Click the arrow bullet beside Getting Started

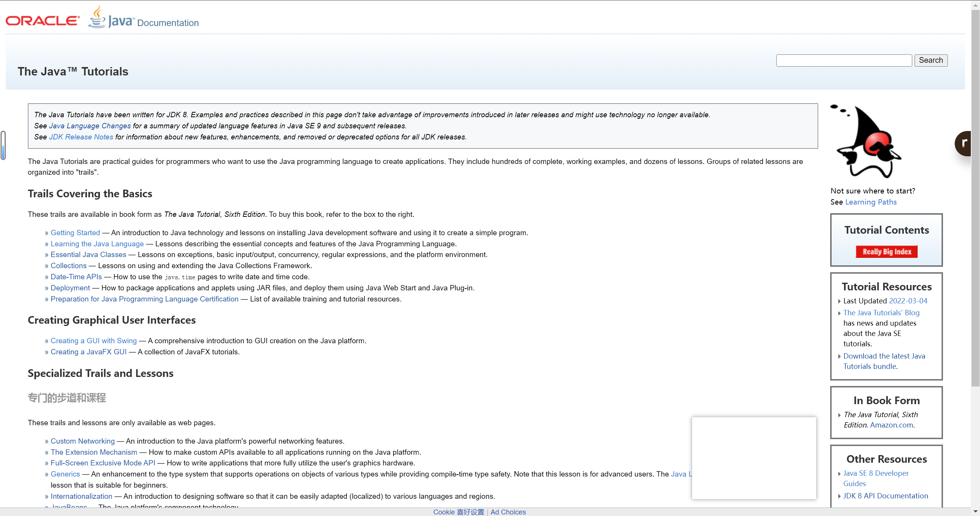coord(47,233)
